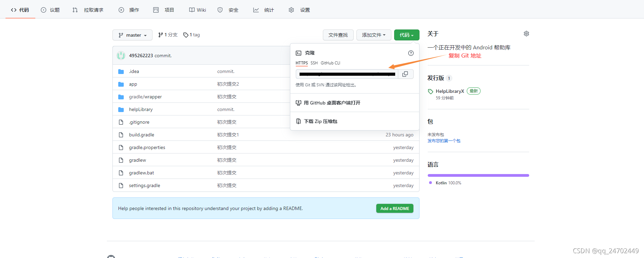Open the app folder

(x=133, y=84)
